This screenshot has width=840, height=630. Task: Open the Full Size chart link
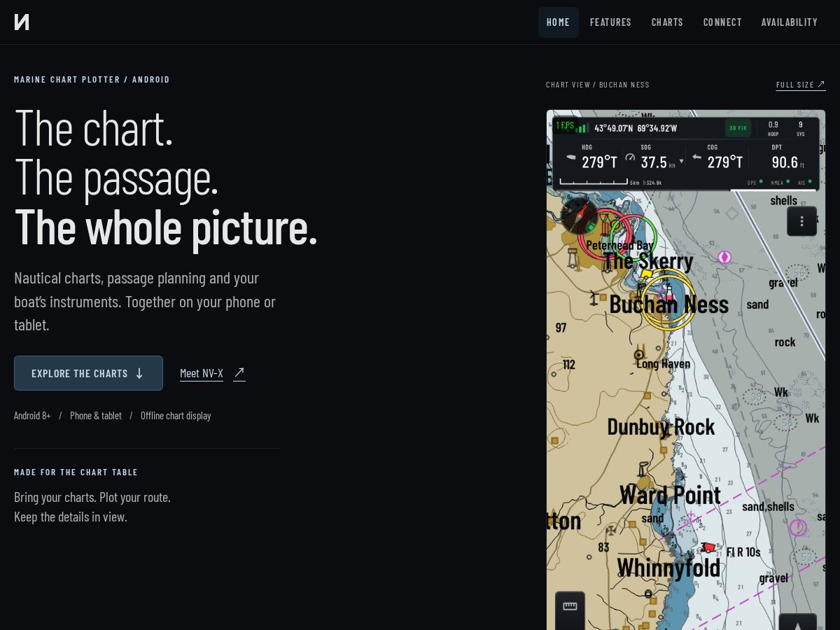point(801,85)
